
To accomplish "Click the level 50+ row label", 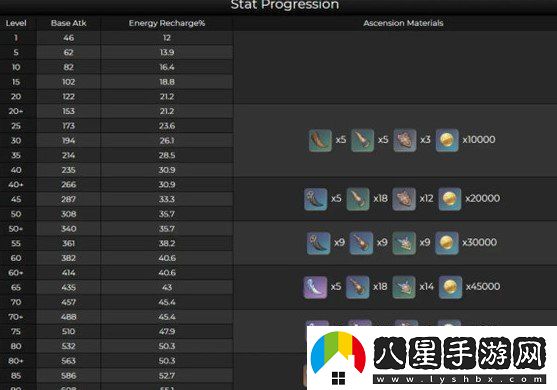I will point(16,229).
